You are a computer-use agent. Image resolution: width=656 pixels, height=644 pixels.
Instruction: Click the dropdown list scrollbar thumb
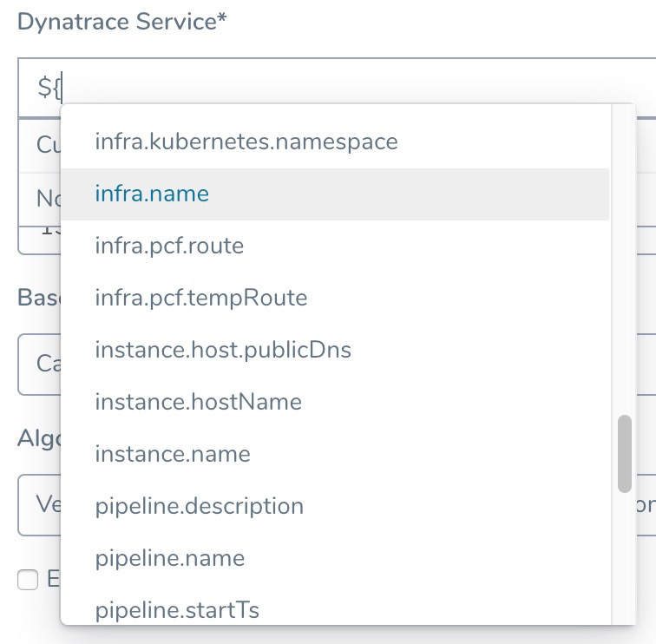click(625, 454)
